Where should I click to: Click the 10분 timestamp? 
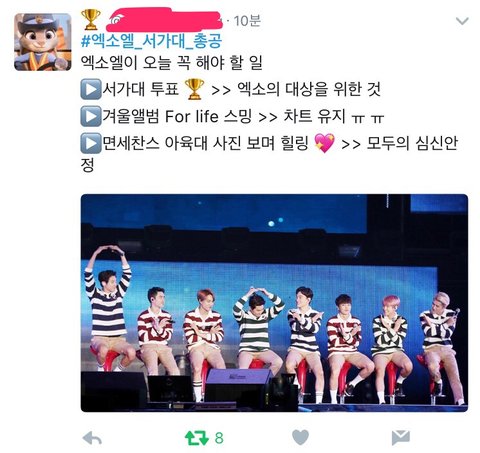[247, 21]
